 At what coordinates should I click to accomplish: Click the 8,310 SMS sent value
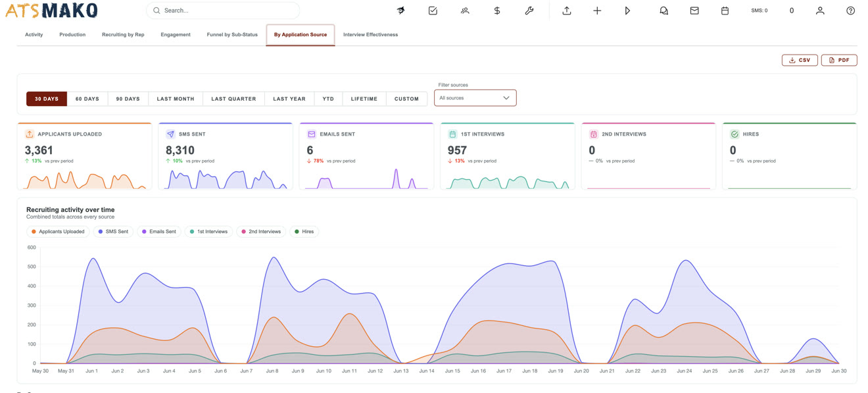[x=180, y=151]
